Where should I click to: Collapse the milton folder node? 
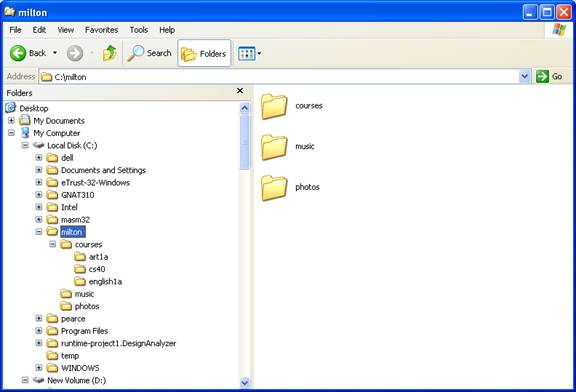click(x=39, y=232)
